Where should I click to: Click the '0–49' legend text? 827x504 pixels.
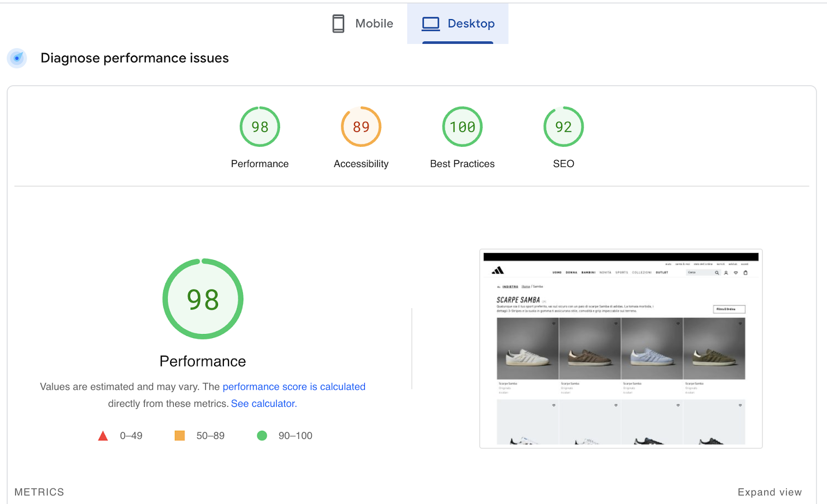pos(131,436)
